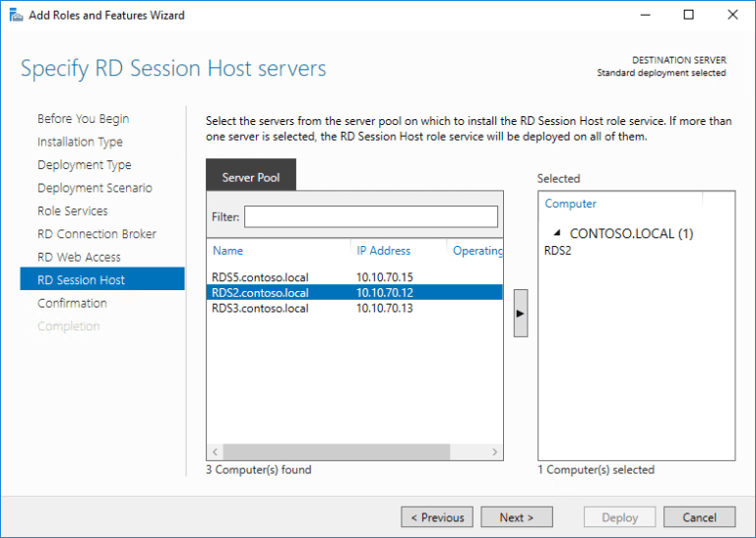Open the Deployment Type step
The image size is (756, 538).
tap(84, 165)
